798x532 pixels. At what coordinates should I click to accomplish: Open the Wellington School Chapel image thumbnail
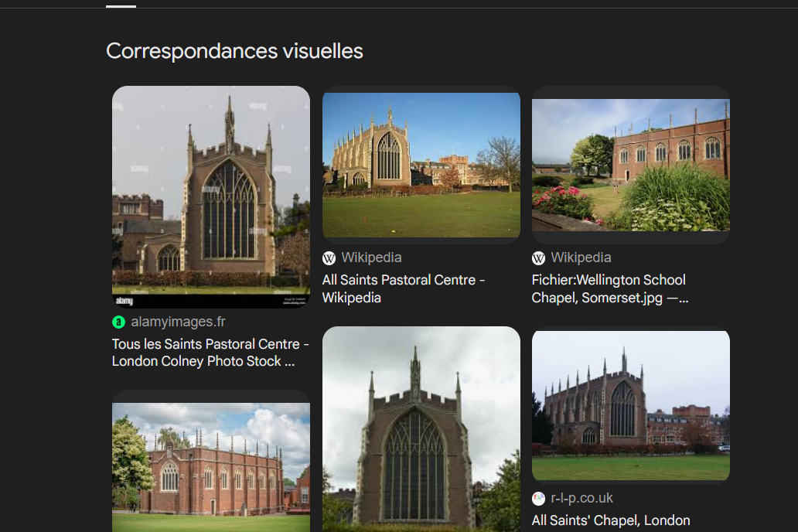(631, 165)
